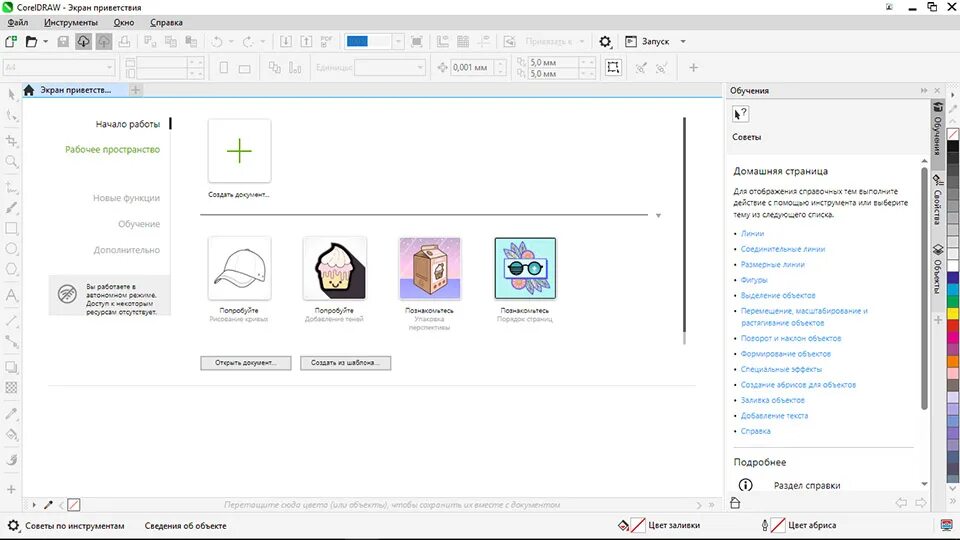
Task: Select the Eyedropper tool
Action: click(x=12, y=414)
